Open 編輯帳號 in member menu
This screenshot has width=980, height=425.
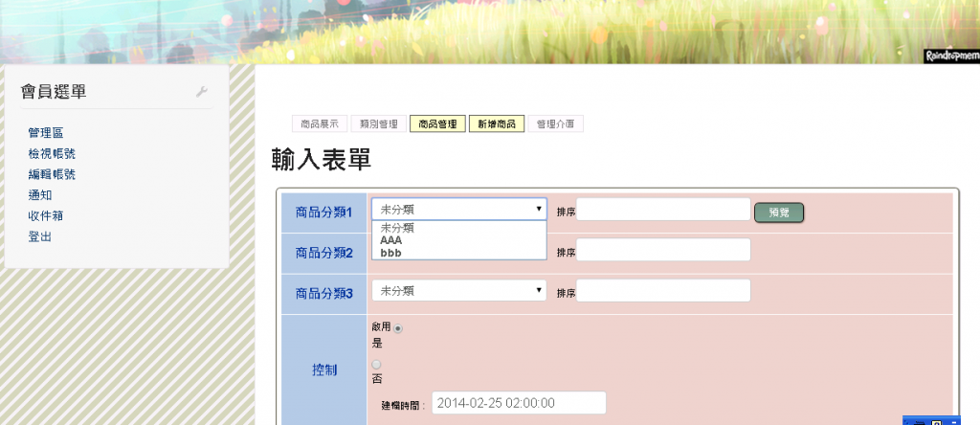pyautogui.click(x=52, y=174)
